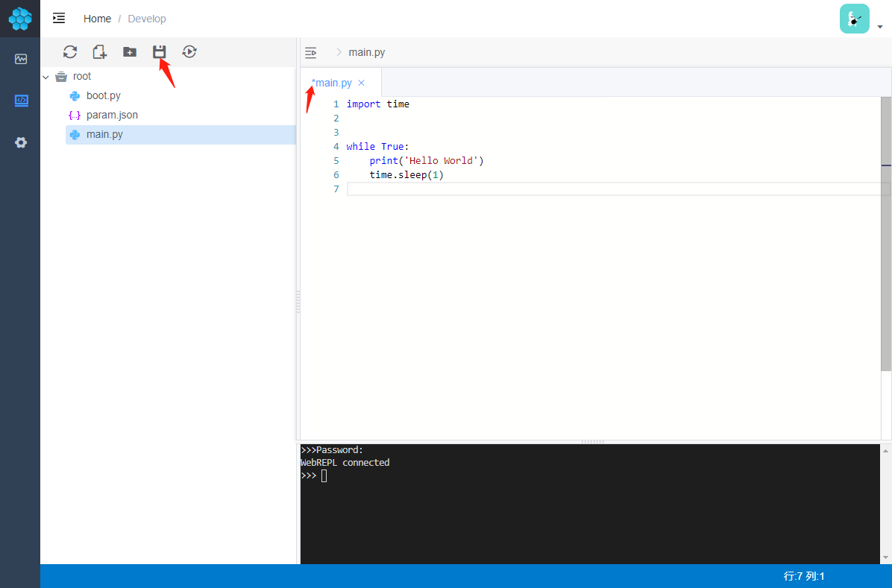Click line number 1 in gutter
Image resolution: width=892 pixels, height=588 pixels.
(x=336, y=104)
